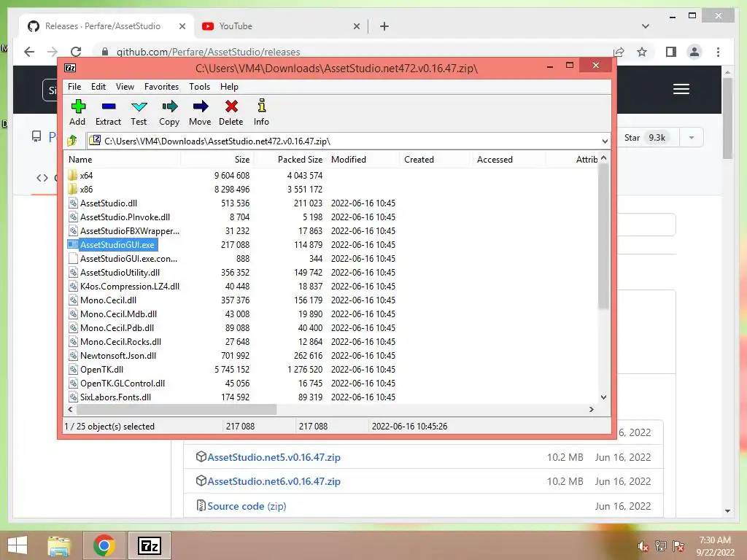Select SixLabors.Fonts.dll file
747x560 pixels.
point(115,397)
